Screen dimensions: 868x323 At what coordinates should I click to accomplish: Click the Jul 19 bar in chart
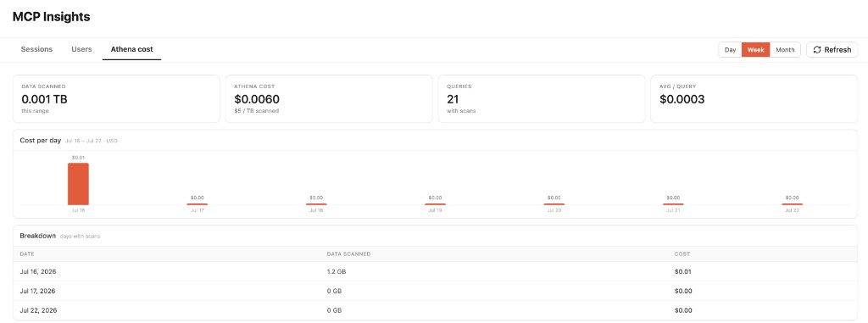coord(435,204)
